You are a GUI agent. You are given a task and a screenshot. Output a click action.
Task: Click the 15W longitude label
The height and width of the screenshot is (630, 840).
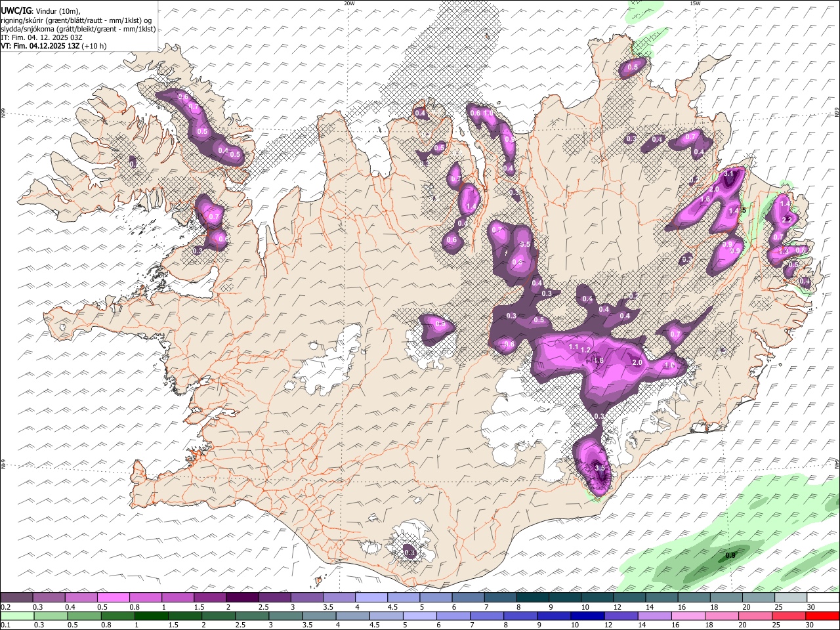(x=695, y=3)
